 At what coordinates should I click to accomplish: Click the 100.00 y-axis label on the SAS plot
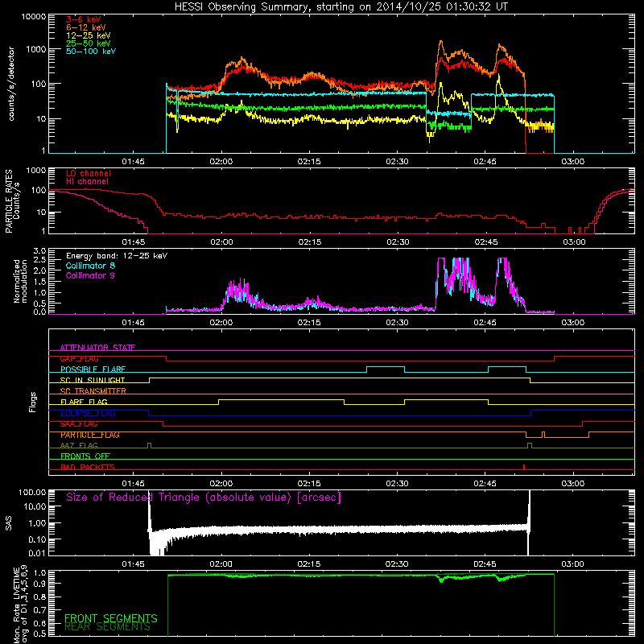point(32,492)
